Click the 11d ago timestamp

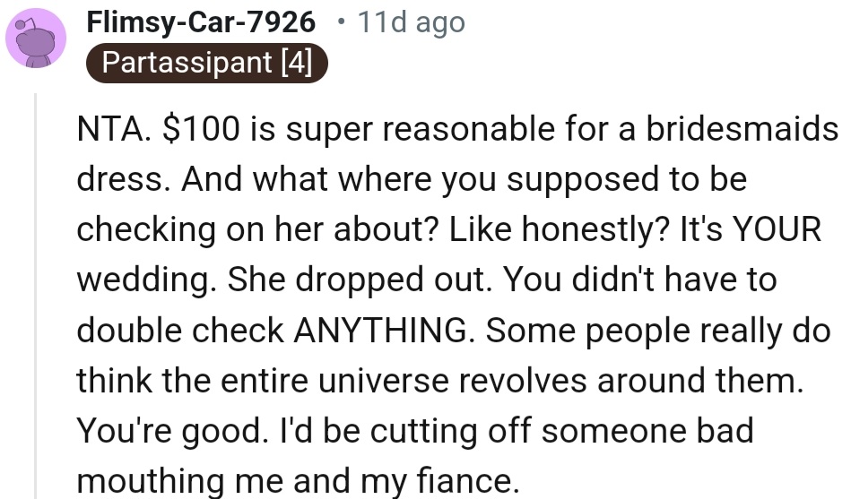pos(412,22)
